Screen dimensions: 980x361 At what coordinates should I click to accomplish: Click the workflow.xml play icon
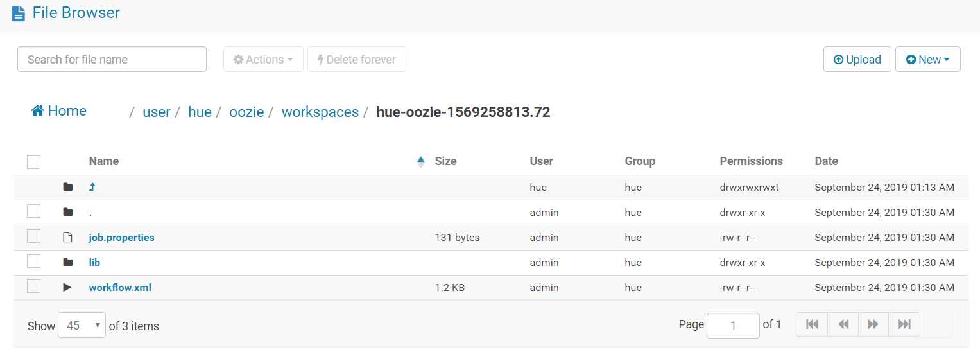tap(67, 287)
